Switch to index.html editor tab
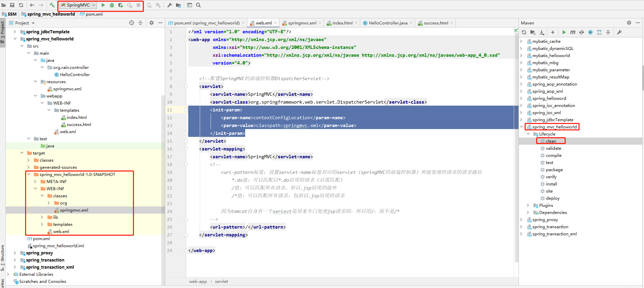644x288 pixels. 342,23
